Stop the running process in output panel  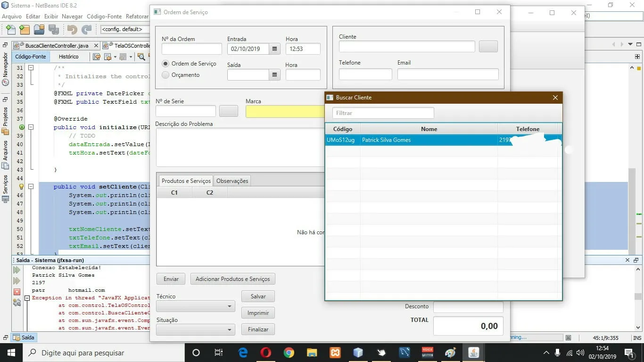[x=17, y=292]
